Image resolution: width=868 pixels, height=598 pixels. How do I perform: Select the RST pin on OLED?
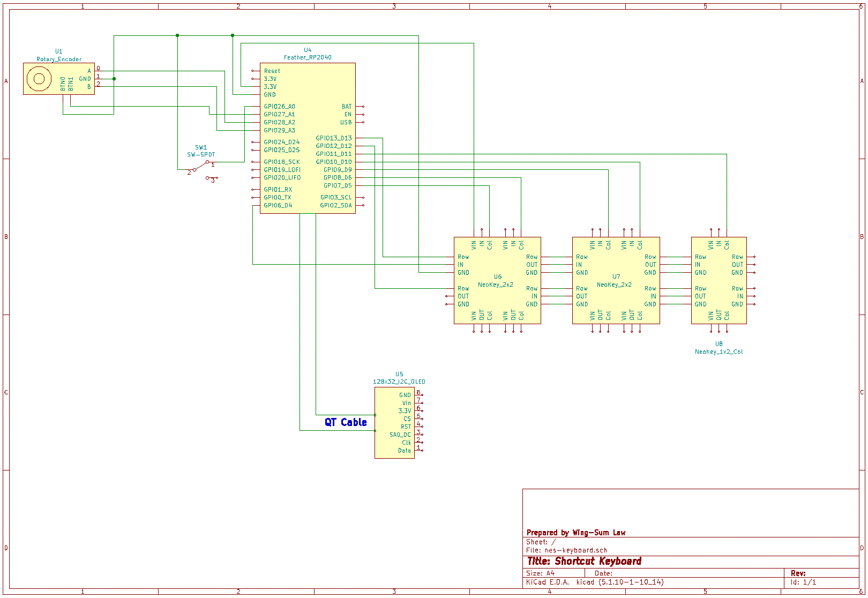point(406,427)
